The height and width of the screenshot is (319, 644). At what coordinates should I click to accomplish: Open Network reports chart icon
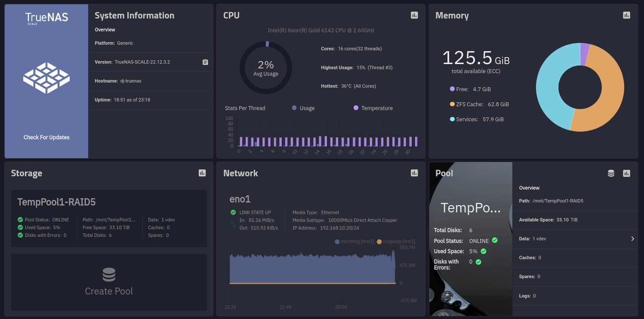coord(414,173)
